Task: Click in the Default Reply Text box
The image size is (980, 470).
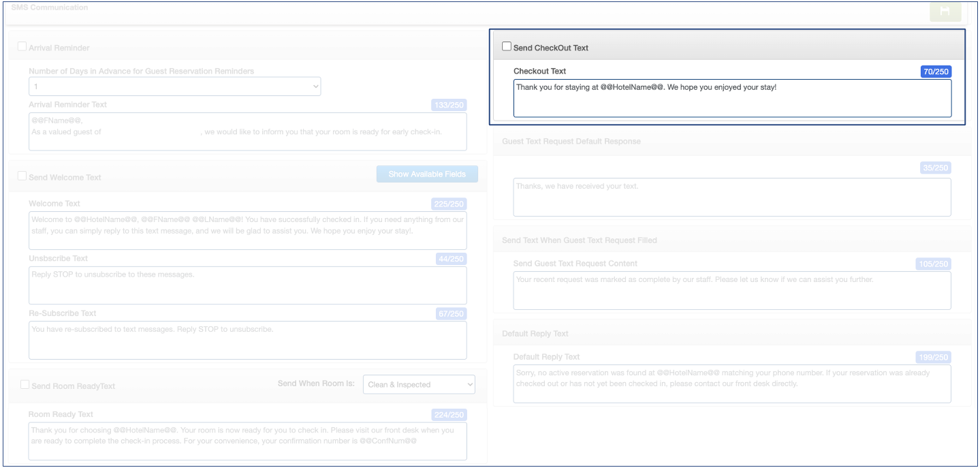Action: [732, 383]
